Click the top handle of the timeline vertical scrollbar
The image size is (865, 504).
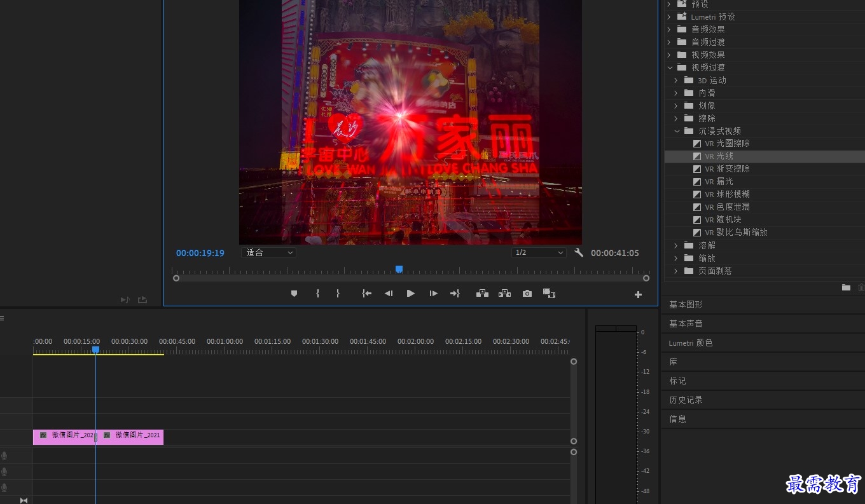574,362
